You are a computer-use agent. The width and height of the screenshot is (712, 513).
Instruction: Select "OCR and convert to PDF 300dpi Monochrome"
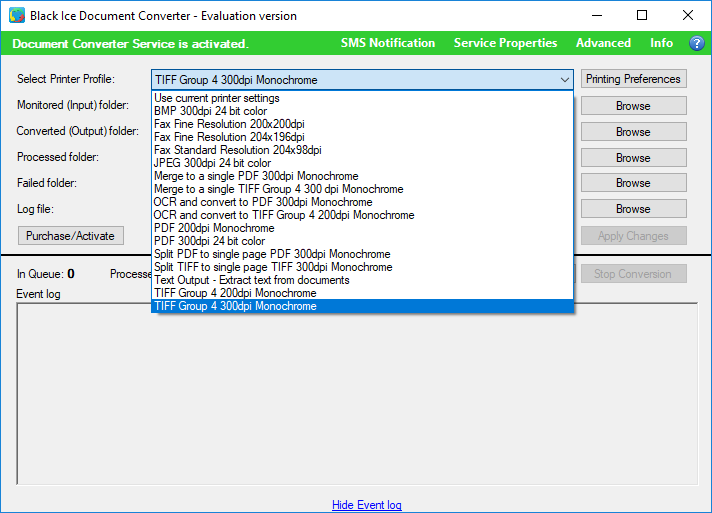click(x=263, y=202)
